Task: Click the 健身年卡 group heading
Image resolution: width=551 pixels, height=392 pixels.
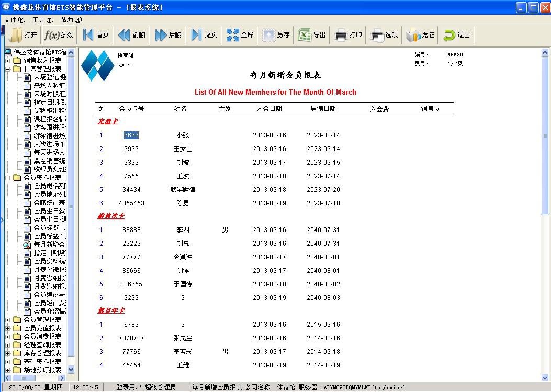Action: coord(111,310)
